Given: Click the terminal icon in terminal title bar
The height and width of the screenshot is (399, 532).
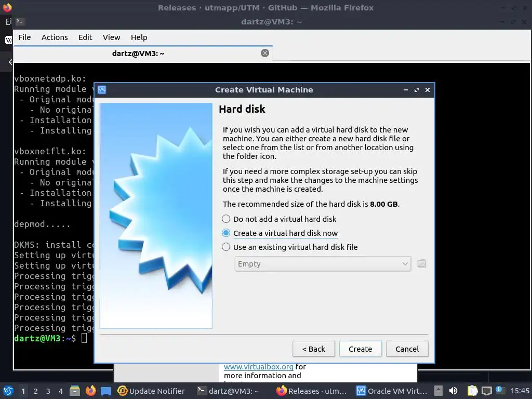Looking at the screenshot, I should tap(20, 22).
